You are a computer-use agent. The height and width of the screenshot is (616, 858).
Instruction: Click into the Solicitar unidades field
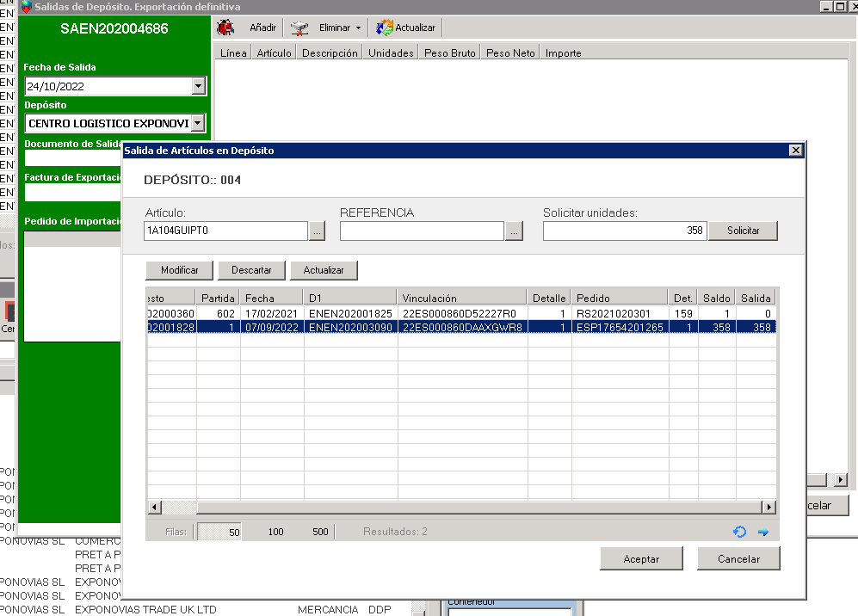624,231
